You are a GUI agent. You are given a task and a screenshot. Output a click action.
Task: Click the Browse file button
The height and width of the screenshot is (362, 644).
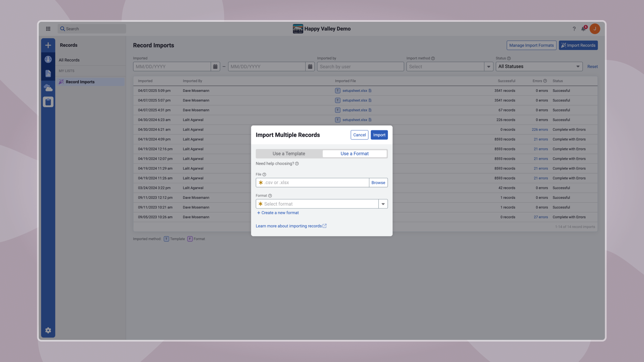pos(378,183)
